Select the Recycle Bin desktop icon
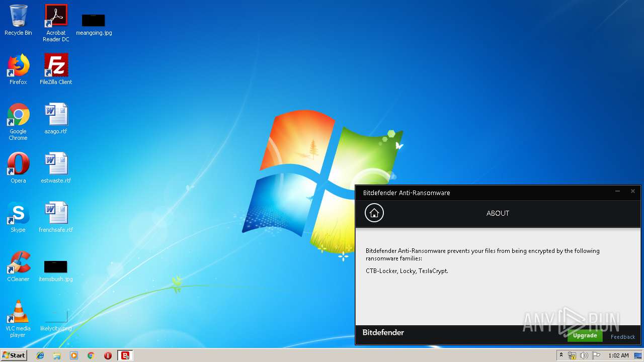Viewport: 644px width, 362px height. pyautogui.click(x=18, y=20)
